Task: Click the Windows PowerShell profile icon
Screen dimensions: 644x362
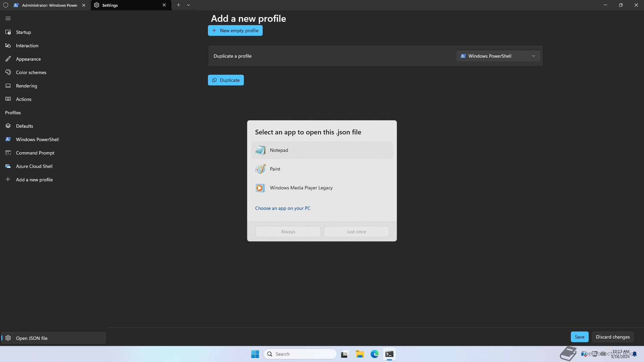Action: tap(8, 139)
